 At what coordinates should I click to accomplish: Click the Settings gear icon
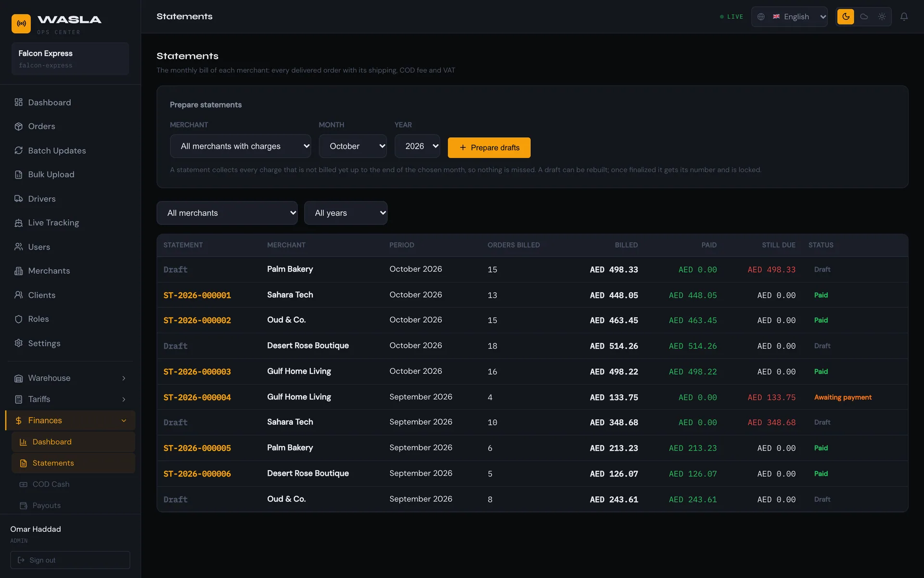pyautogui.click(x=19, y=343)
